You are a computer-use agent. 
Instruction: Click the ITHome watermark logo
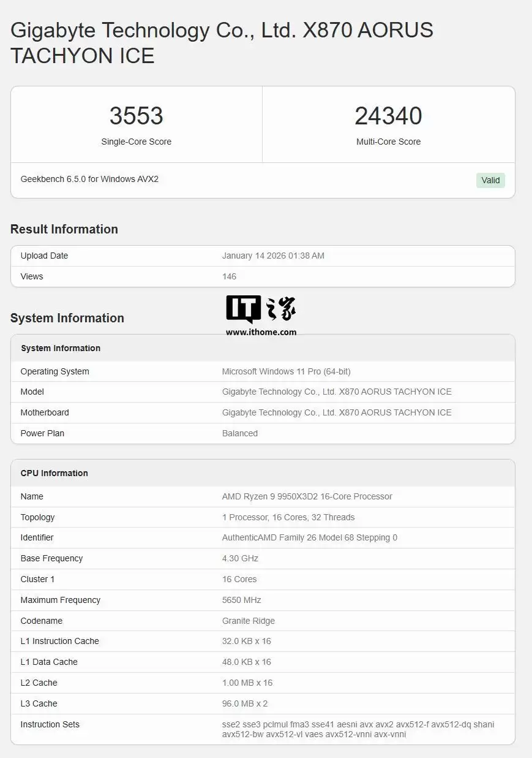point(261,309)
